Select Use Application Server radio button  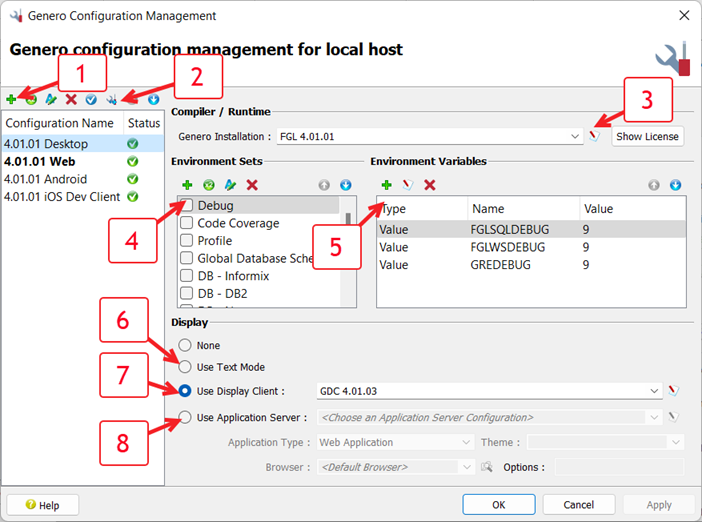[185, 417]
